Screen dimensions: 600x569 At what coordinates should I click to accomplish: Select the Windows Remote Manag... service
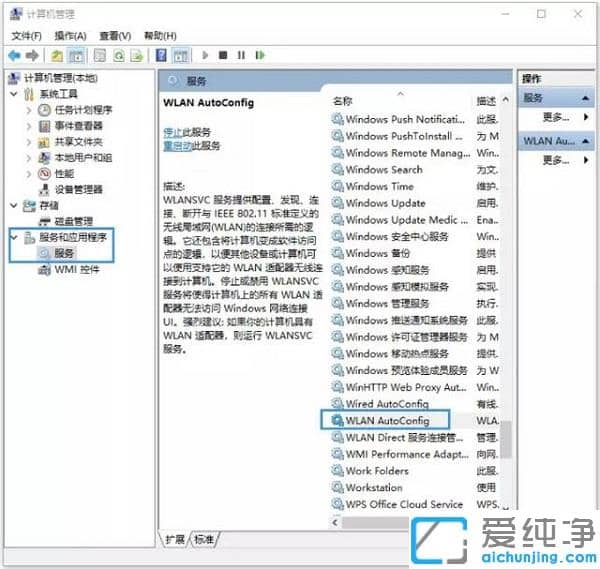[x=401, y=153]
